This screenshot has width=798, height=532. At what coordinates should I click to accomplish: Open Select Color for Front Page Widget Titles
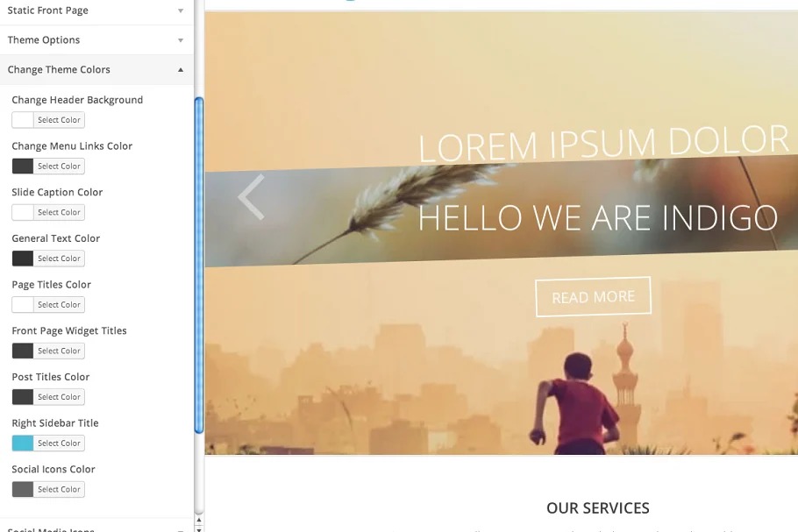click(x=59, y=351)
